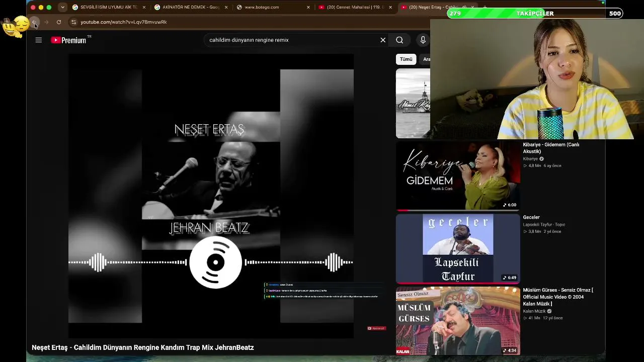644x362 pixels.
Task: Open the Geceler video title
Action: [531, 217]
